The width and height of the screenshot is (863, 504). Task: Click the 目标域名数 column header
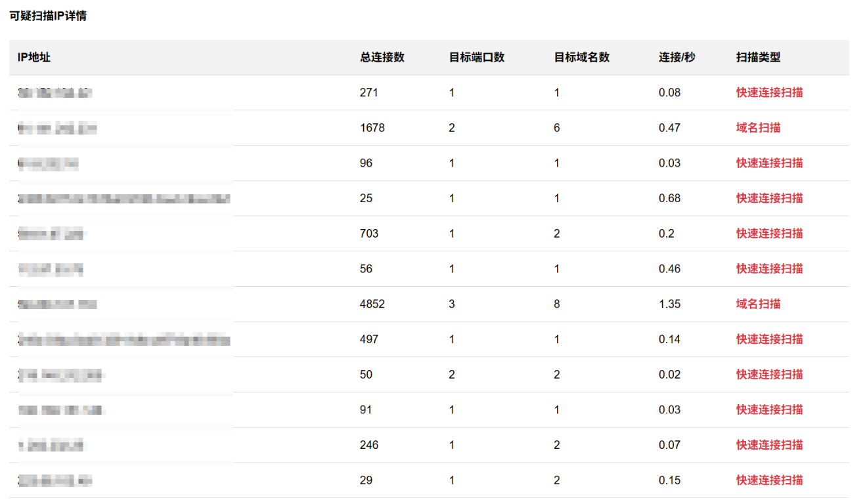(582, 57)
